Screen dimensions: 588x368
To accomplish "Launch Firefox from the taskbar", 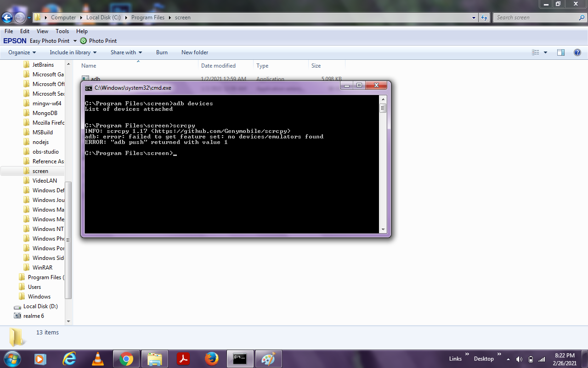I will (212, 359).
